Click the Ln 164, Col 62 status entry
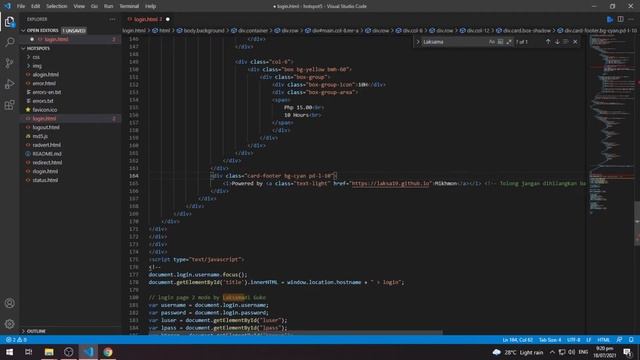Viewport: 640px width, 360px height. pyautogui.click(x=518, y=340)
